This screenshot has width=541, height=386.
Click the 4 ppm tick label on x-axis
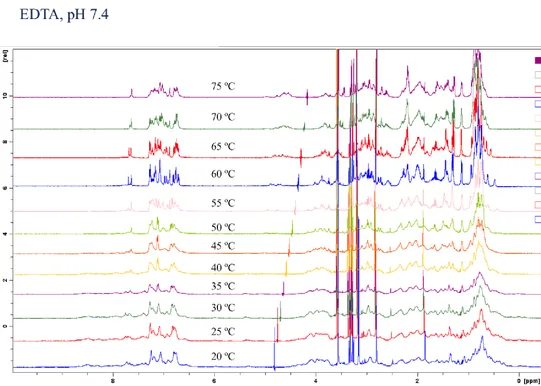[x=316, y=381]
